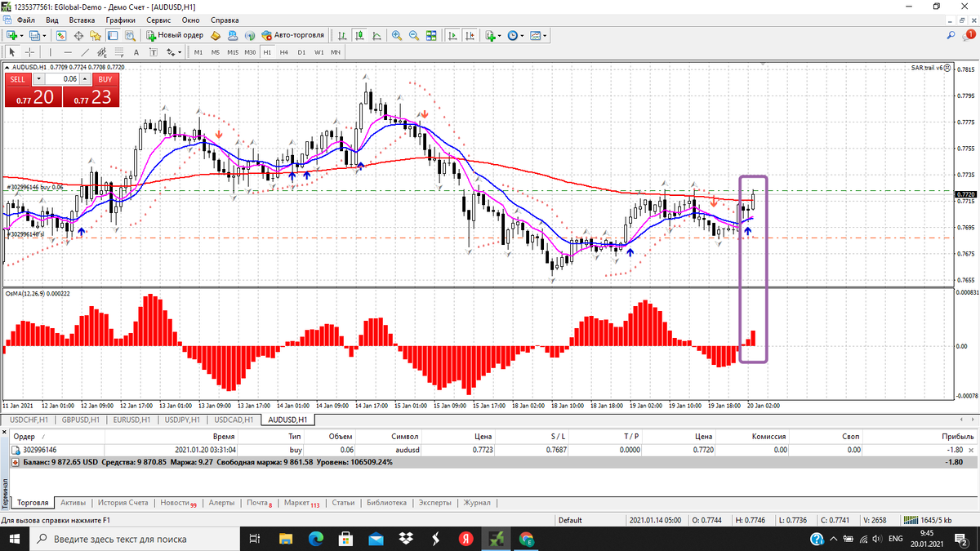Click the SELL one-click button

[18, 79]
